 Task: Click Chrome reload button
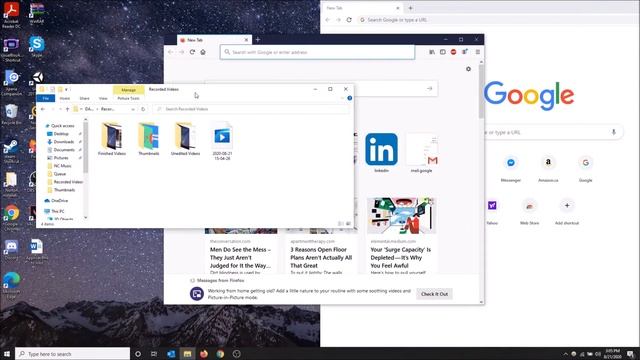point(349,20)
